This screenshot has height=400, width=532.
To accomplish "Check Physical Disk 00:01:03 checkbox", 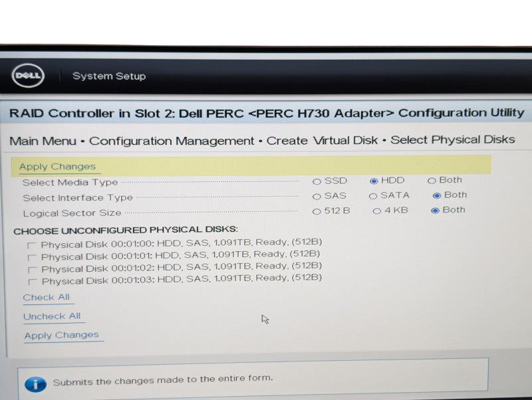I will click(32, 282).
